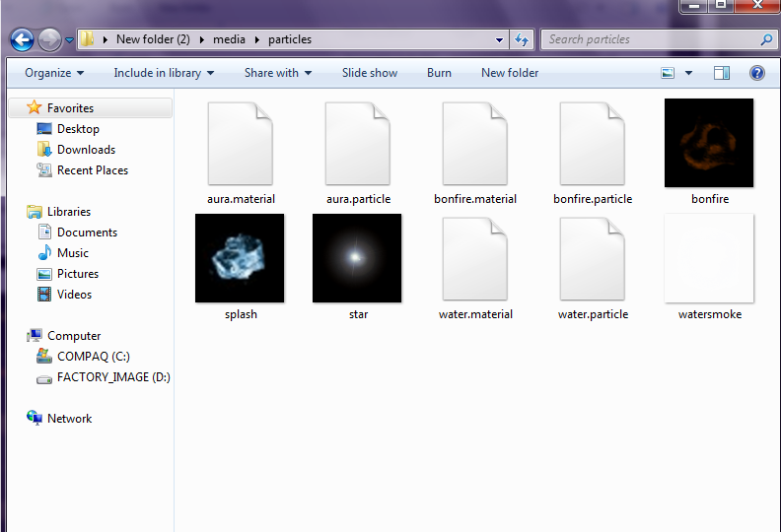781x532 pixels.
Task: Click the Recent Places icon
Action: point(44,170)
